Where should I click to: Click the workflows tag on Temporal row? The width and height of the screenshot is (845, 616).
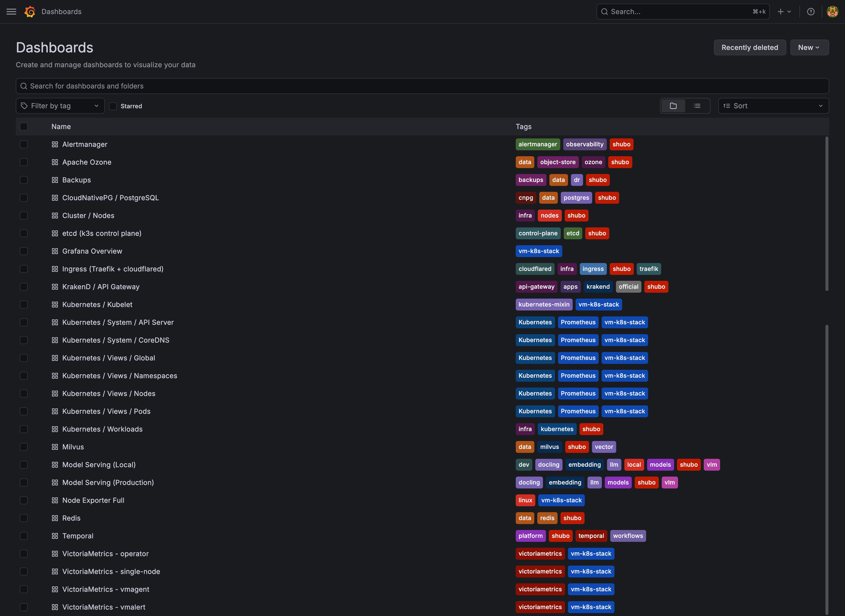tap(628, 536)
